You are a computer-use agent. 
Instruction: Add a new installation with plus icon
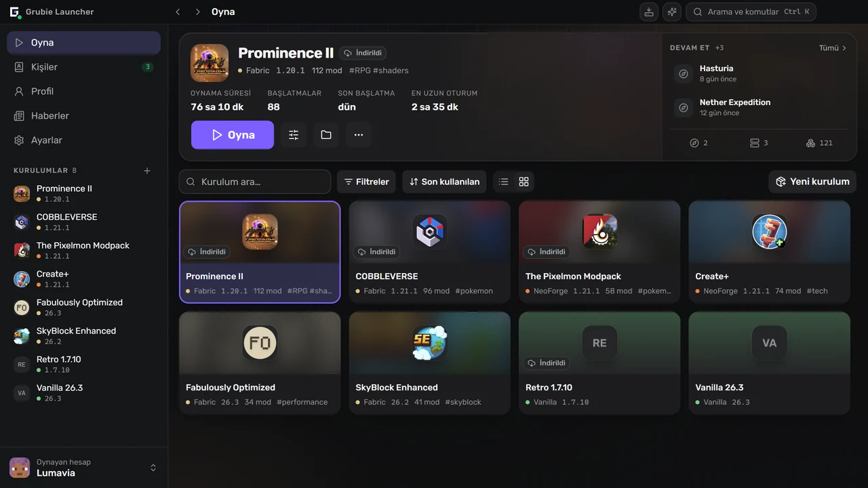click(147, 171)
